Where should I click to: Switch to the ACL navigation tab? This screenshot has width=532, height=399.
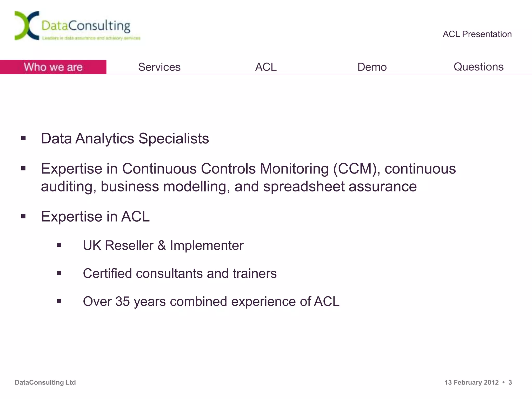266,67
